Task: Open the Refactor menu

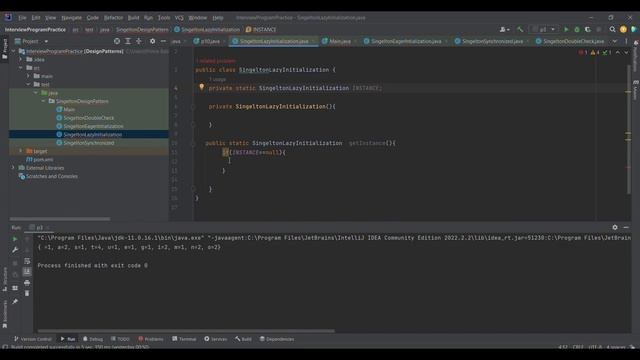Action: point(113,18)
